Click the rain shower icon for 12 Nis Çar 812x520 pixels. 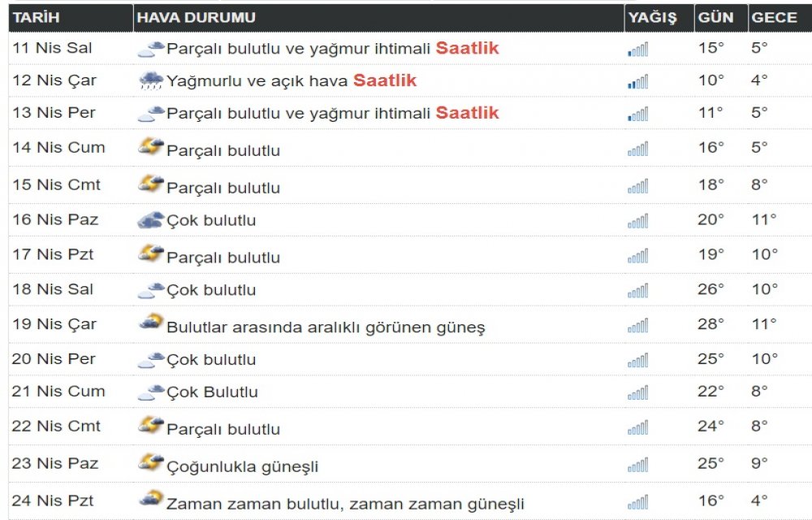[153, 80]
